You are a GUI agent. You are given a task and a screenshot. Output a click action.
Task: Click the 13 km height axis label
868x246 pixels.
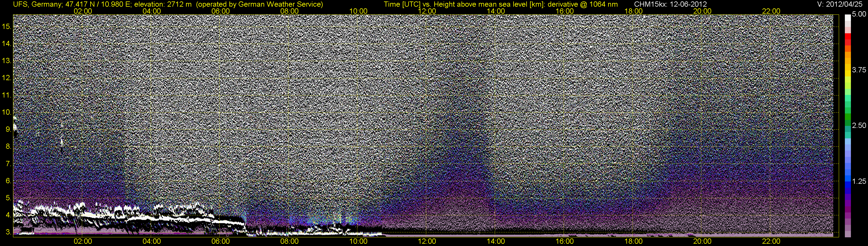coord(6,61)
